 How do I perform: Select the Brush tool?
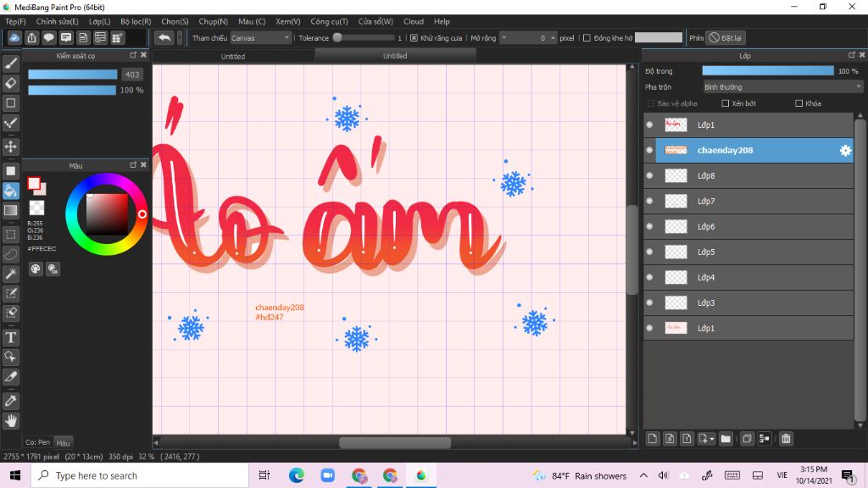[x=10, y=64]
